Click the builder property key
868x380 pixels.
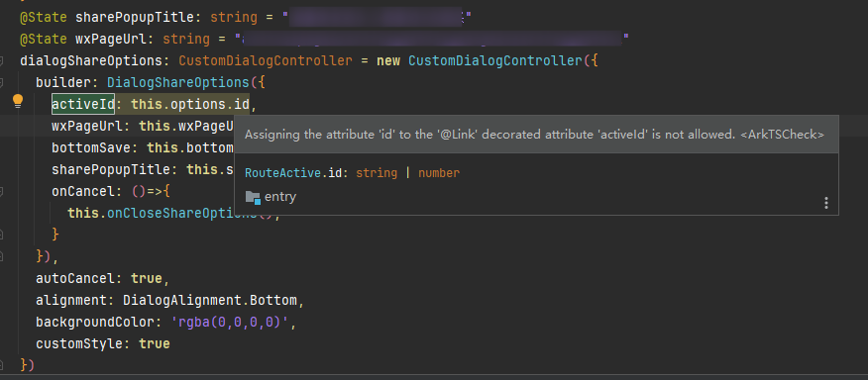(x=63, y=82)
